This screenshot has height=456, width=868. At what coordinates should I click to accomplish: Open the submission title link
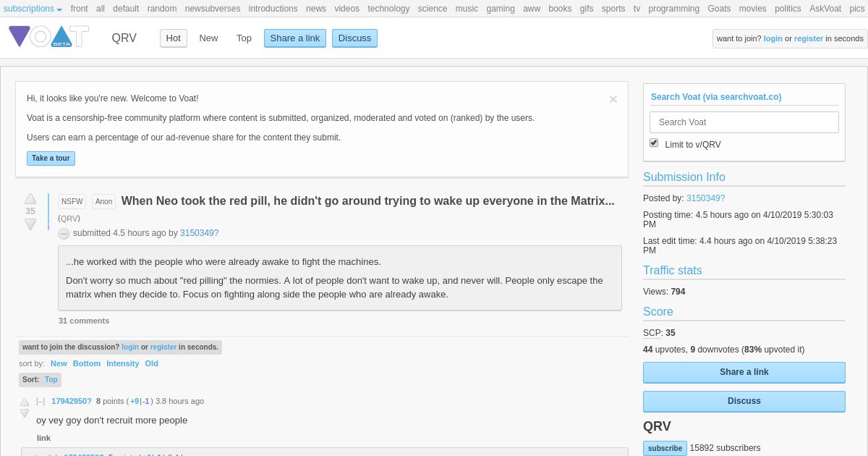(367, 201)
